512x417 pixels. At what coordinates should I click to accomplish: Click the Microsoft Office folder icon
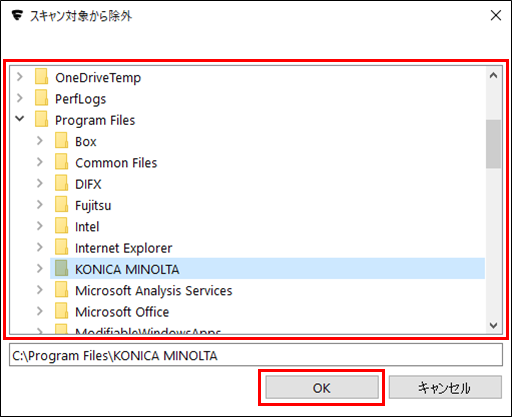pos(62,311)
